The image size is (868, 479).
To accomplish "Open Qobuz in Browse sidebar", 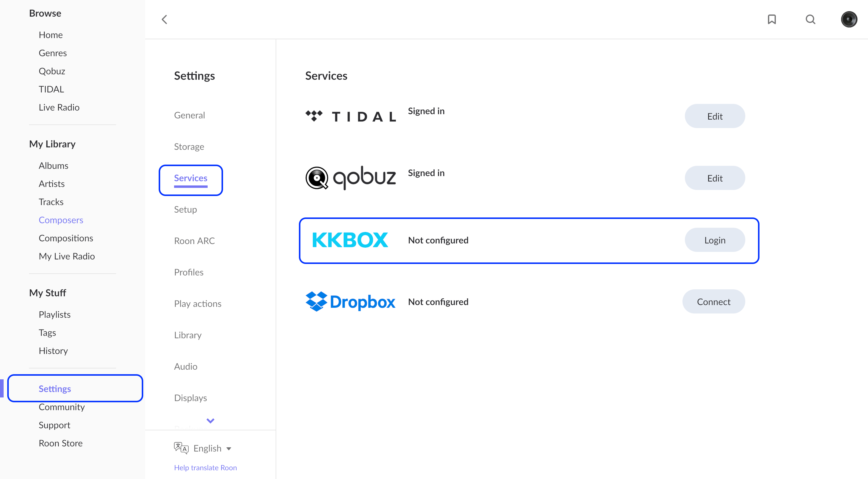I will click(52, 71).
